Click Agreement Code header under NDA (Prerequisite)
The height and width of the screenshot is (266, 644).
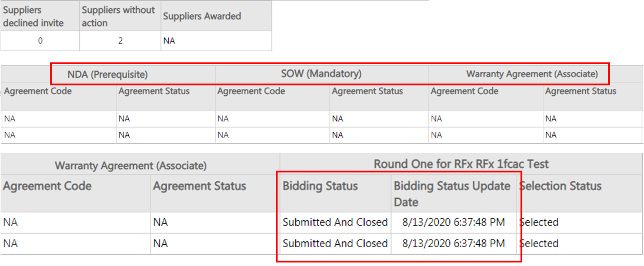tap(38, 91)
